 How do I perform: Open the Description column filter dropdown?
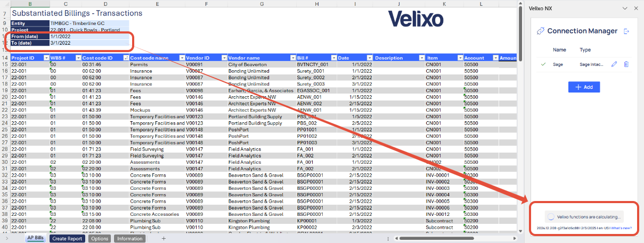pyautogui.click(x=421, y=57)
